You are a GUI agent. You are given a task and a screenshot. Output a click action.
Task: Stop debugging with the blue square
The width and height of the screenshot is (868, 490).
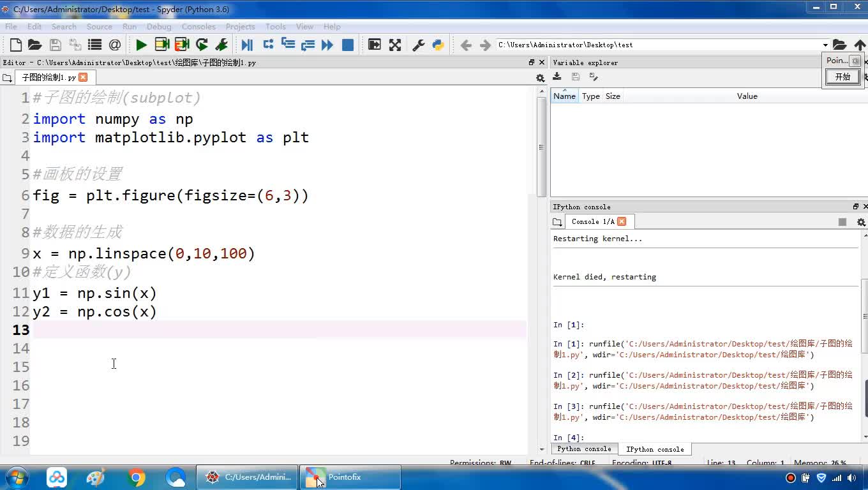coord(348,45)
